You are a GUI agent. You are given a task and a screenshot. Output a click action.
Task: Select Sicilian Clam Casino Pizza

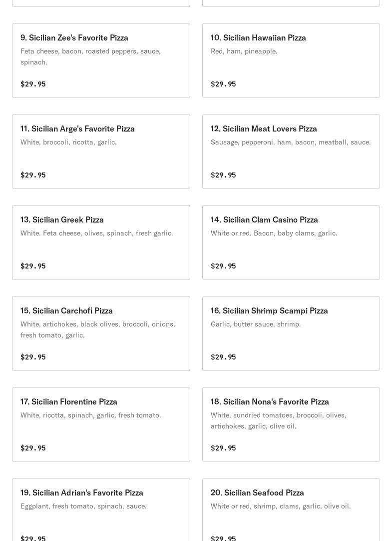coord(264,220)
